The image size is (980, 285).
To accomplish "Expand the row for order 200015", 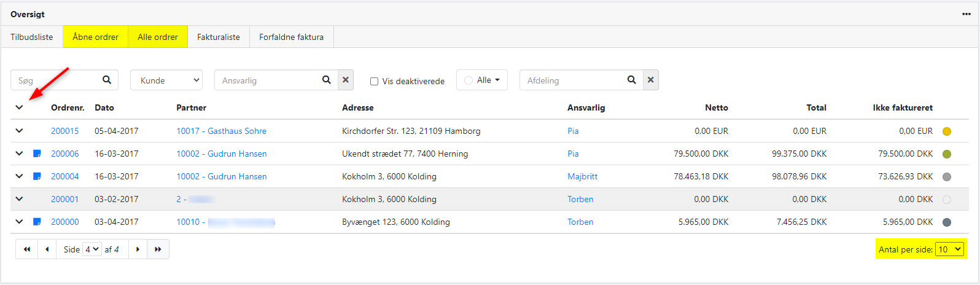I will click(19, 131).
